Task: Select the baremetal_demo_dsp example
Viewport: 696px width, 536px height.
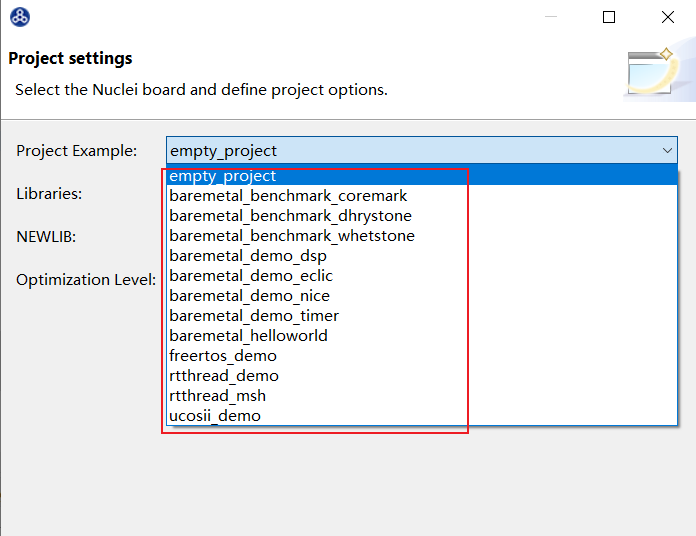Action: [x=248, y=256]
